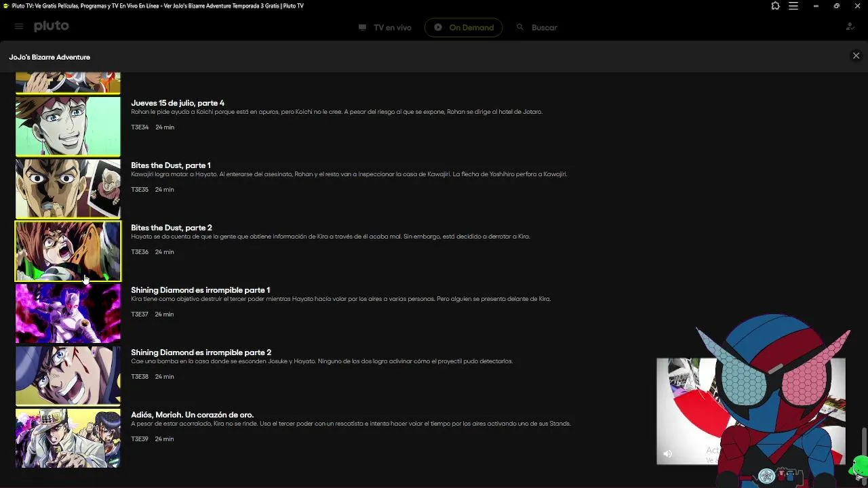Click the JoJo's Bizarre Adventure panel heading

[50, 57]
